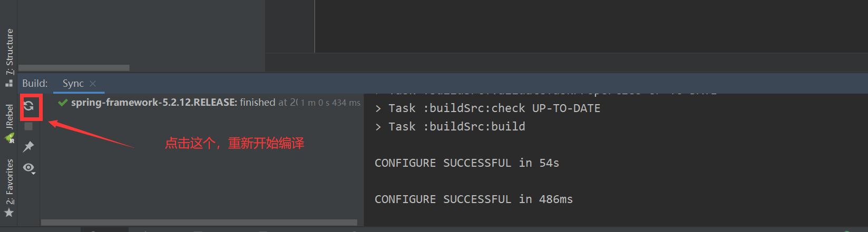
Task: Expand the Task :buildSrc:build line
Action: pyautogui.click(x=378, y=127)
